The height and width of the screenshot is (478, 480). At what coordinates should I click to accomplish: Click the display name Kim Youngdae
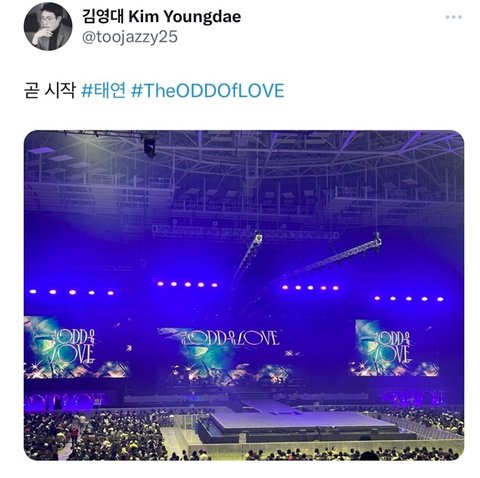pos(185,17)
